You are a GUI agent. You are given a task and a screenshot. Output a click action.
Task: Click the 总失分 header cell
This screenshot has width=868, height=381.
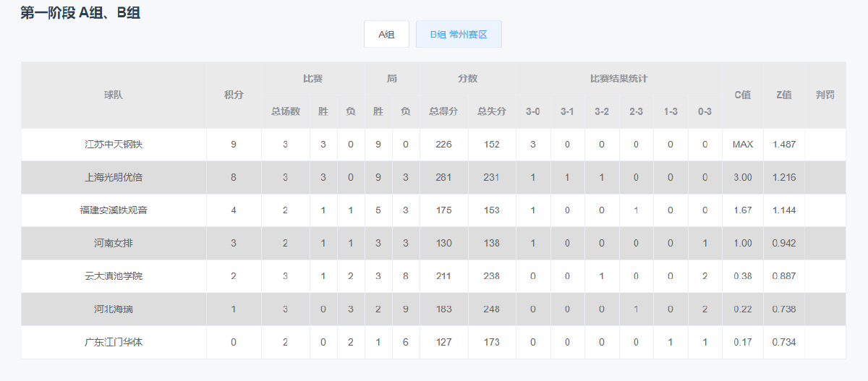point(492,111)
